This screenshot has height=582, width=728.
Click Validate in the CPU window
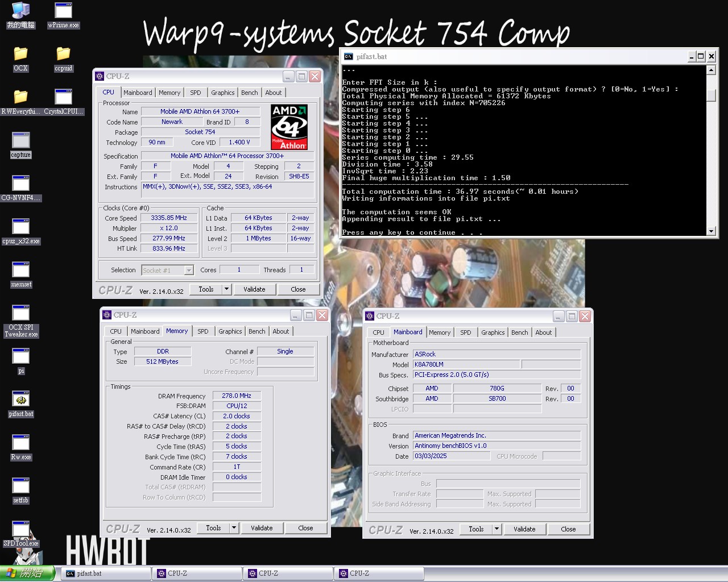point(254,289)
